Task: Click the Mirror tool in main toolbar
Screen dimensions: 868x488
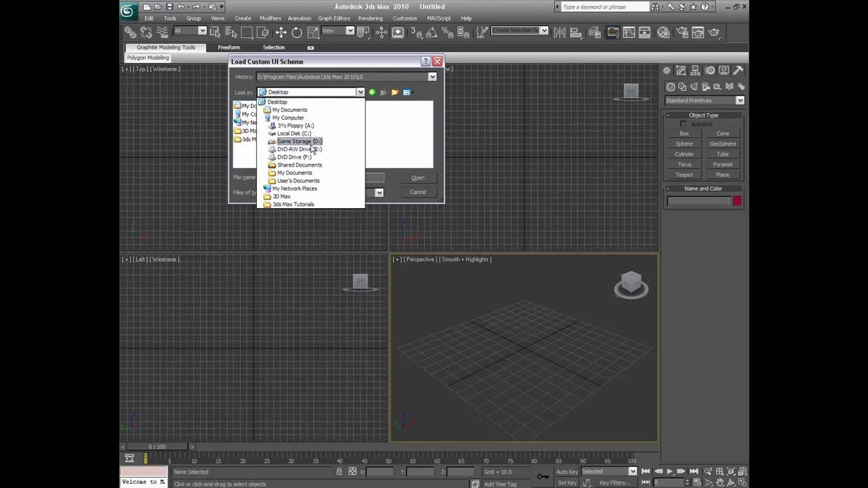Action: pyautogui.click(x=559, y=32)
